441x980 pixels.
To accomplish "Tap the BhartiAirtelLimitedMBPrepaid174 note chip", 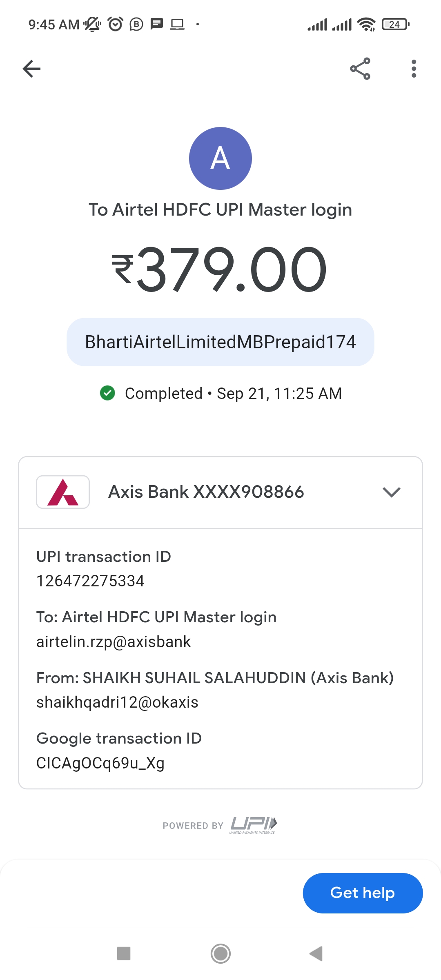I will pyautogui.click(x=220, y=342).
